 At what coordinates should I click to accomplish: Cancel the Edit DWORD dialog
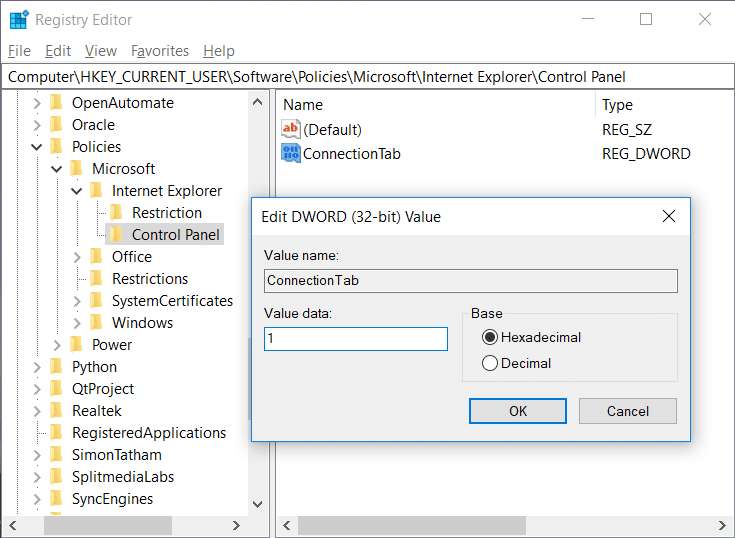click(627, 411)
